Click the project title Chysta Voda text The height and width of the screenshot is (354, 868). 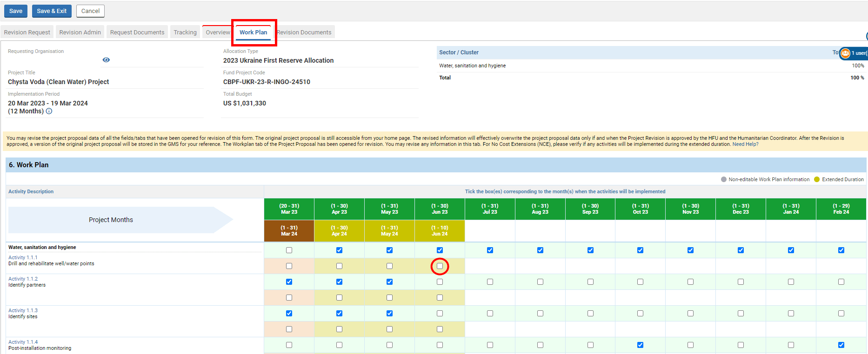59,82
